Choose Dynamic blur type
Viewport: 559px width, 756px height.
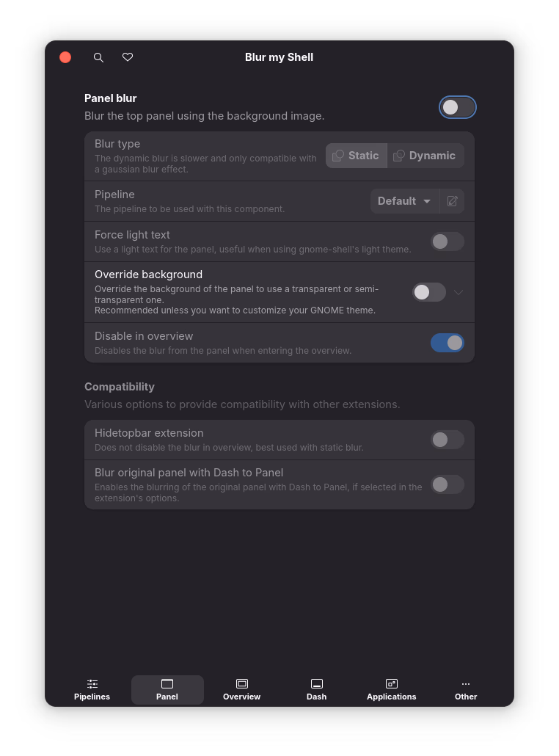click(x=425, y=156)
